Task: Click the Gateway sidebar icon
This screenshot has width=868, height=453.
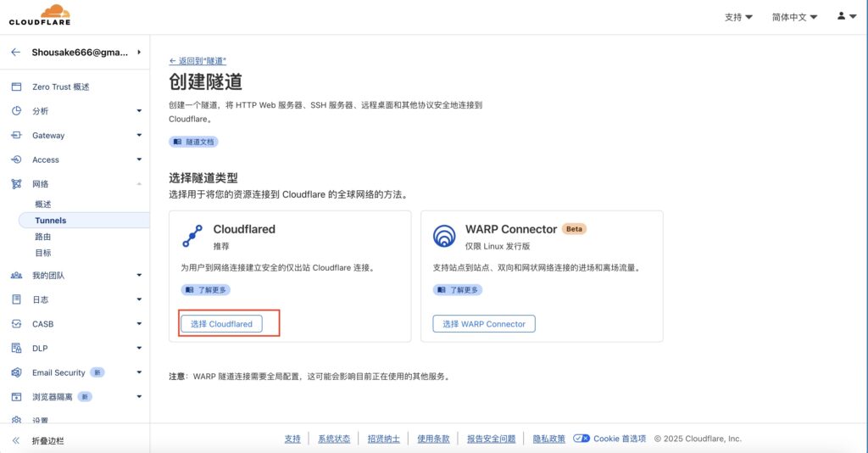Action: tap(17, 135)
